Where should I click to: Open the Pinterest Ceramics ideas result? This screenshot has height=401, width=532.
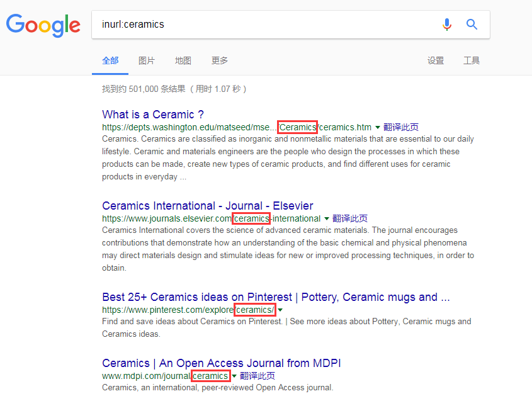276,297
